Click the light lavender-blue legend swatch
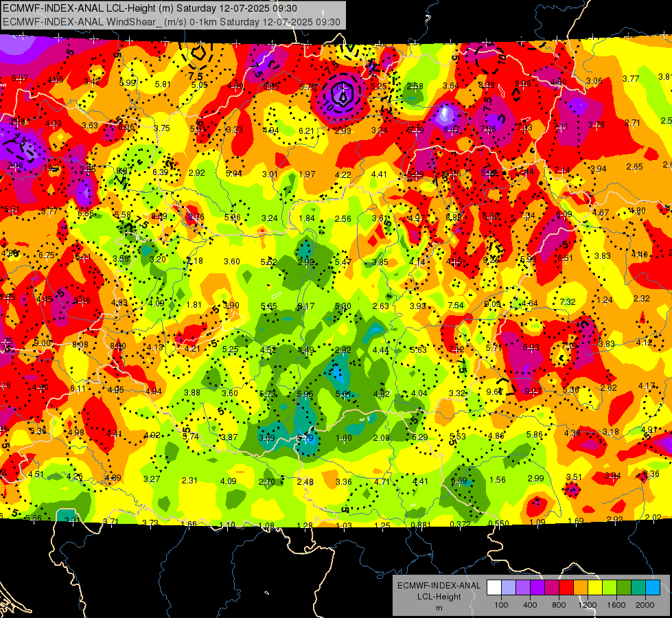The width and height of the screenshot is (672, 618). tap(508, 588)
